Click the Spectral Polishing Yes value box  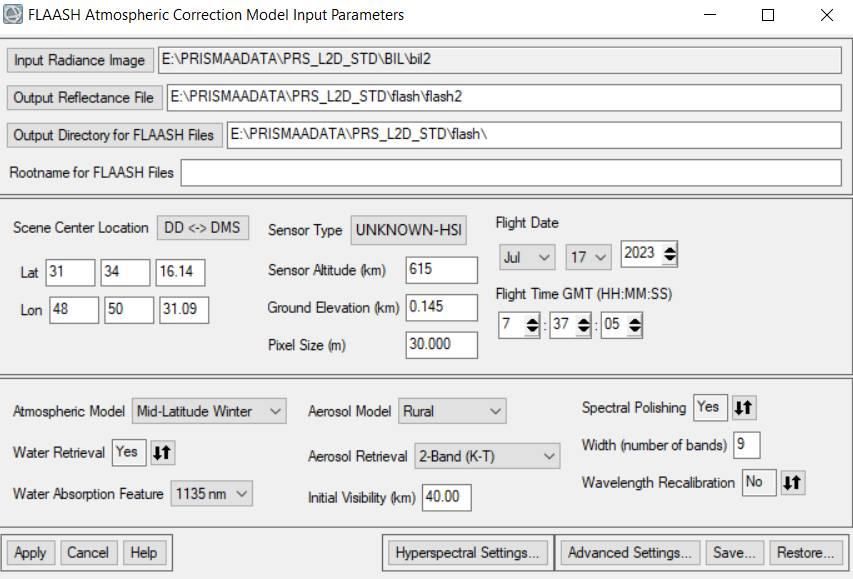click(710, 407)
